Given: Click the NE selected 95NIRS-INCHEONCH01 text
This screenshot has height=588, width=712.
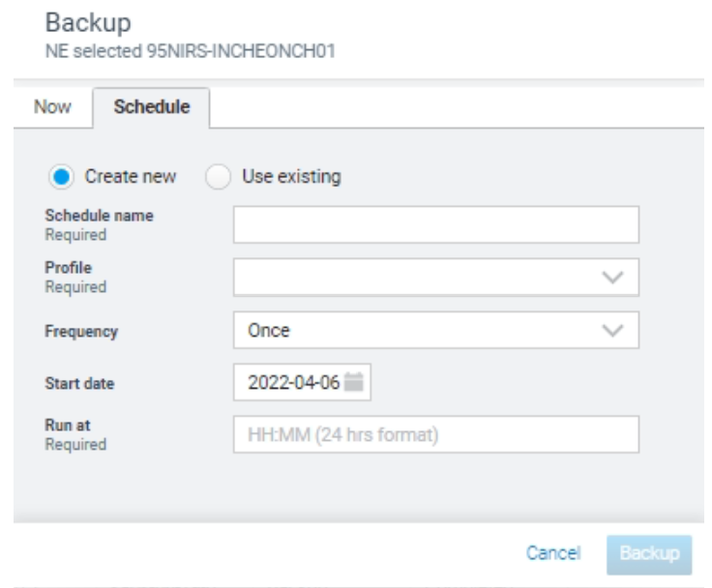Looking at the screenshot, I should pos(191,51).
